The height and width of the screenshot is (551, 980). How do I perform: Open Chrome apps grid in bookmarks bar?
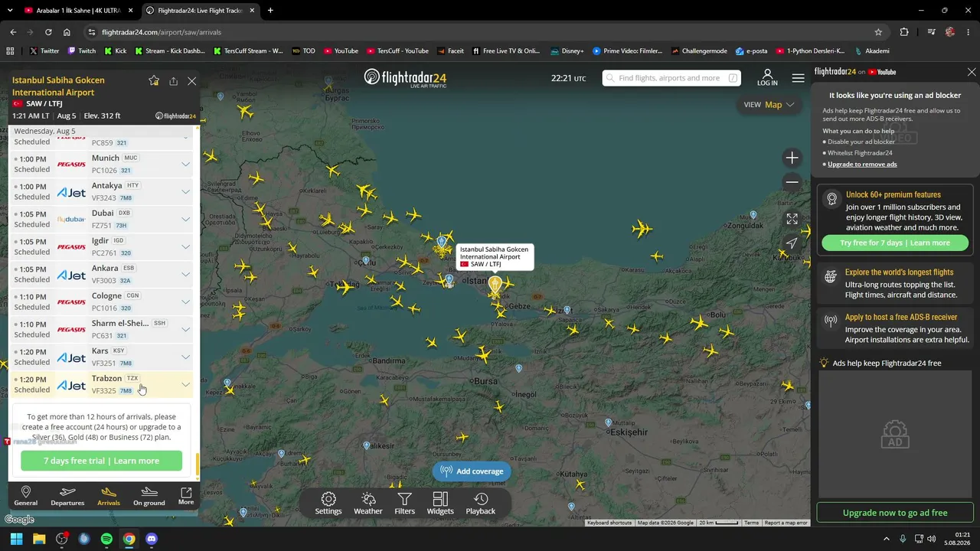coord(10,51)
